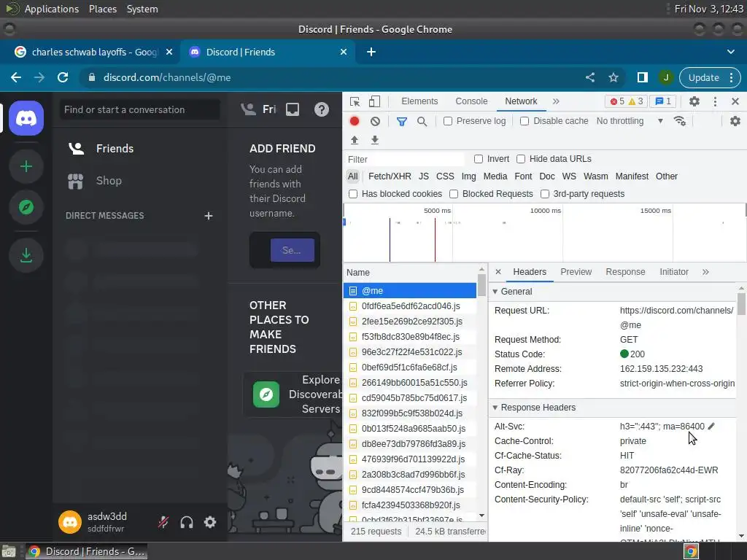
Task: Click headers pane vertical scrollbar
Action: point(741,303)
